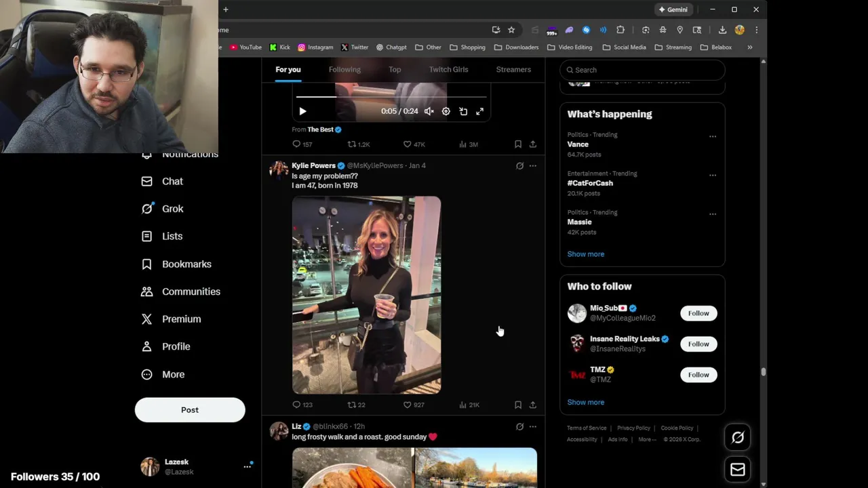Open floating messages envelope button
This screenshot has height=488, width=868.
pos(738,470)
